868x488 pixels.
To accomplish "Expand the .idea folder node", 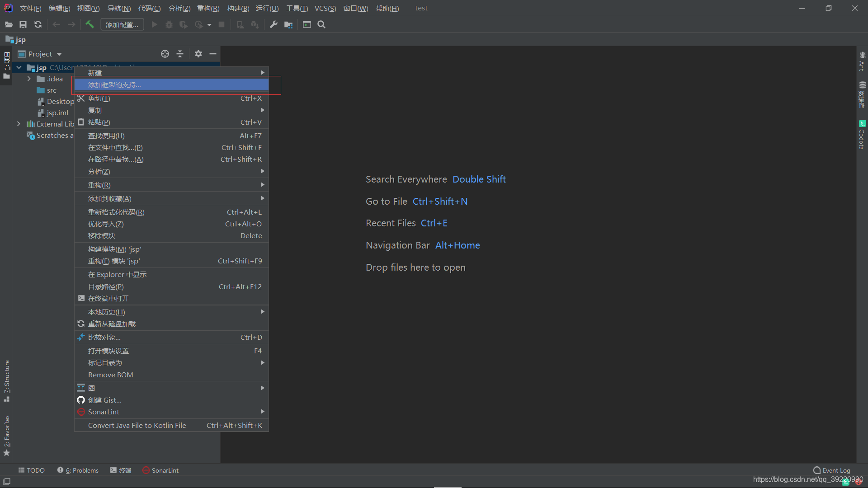I will (29, 79).
